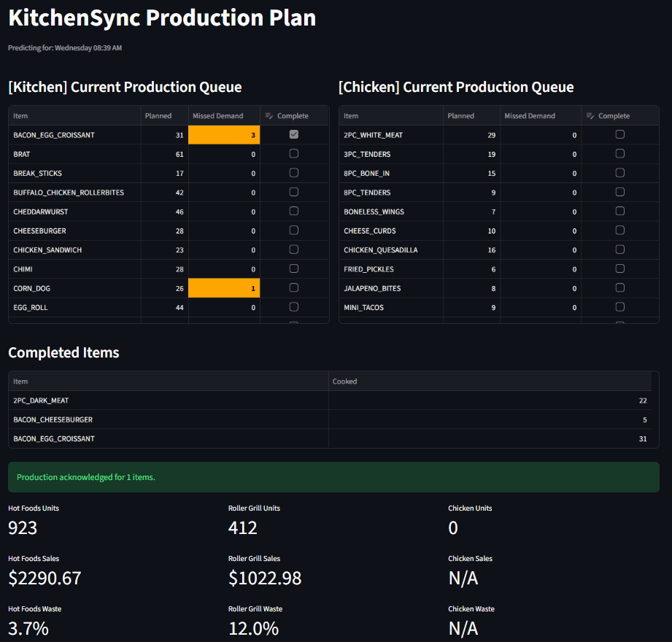Click the BUFFALO_CHICKEN_ROLLERBITES item cell
Screen dimensions: 672x642
(x=74, y=193)
